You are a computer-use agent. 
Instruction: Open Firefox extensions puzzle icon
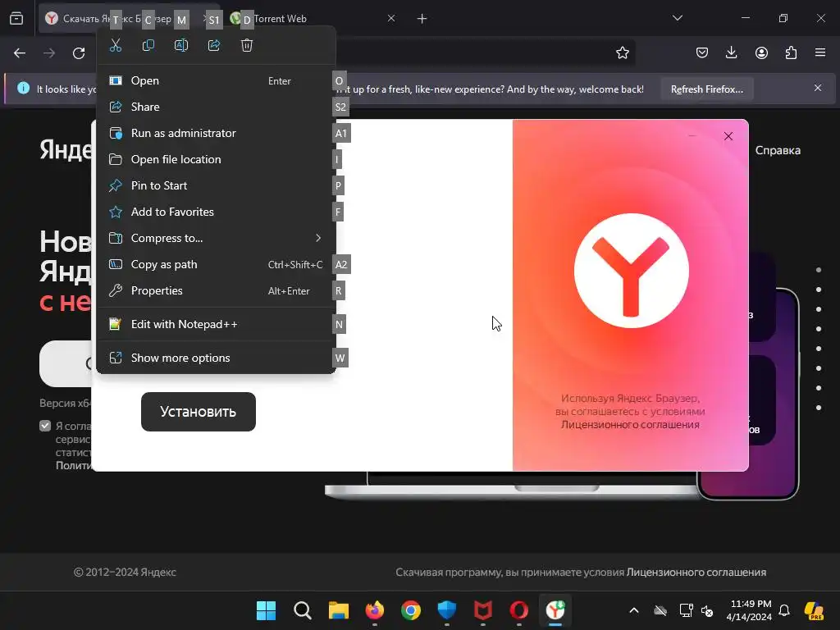(x=791, y=52)
